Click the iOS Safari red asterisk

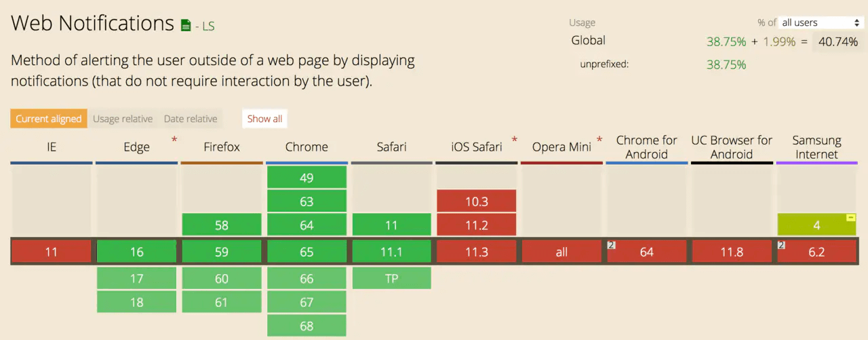(514, 140)
